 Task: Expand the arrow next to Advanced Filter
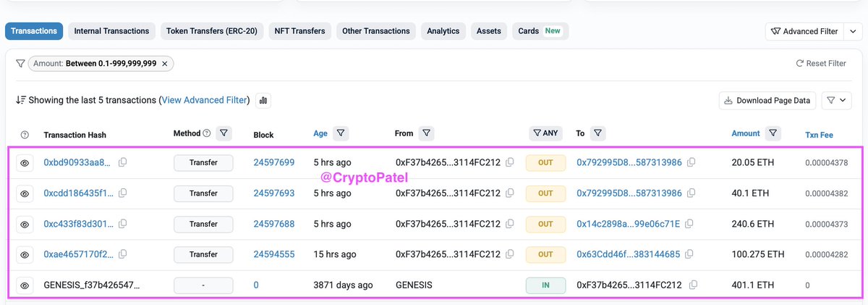tap(854, 31)
